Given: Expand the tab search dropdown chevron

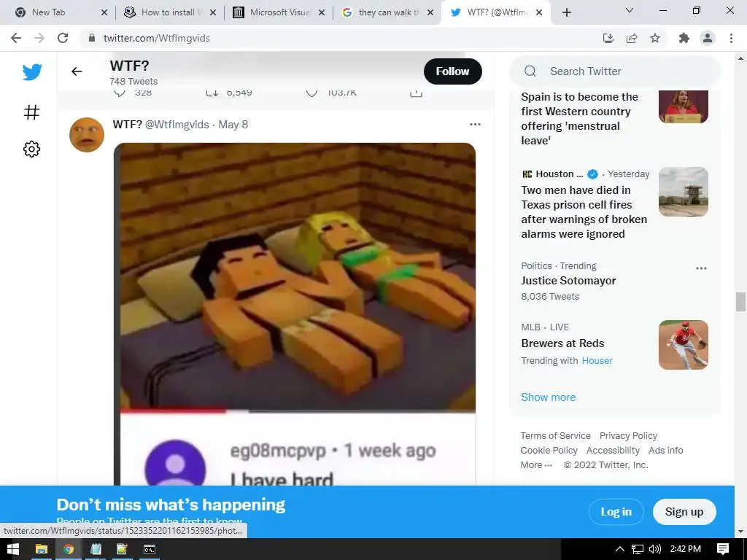Looking at the screenshot, I should [x=630, y=11].
